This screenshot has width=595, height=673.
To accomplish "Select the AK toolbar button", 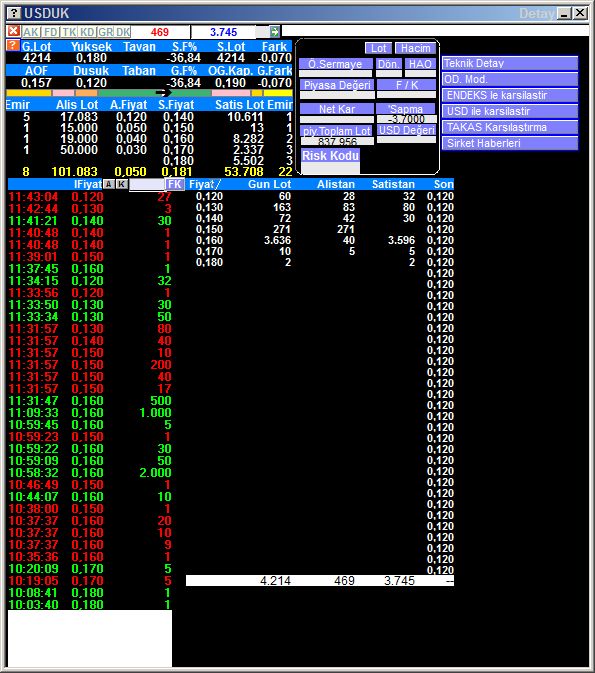I will [30, 32].
